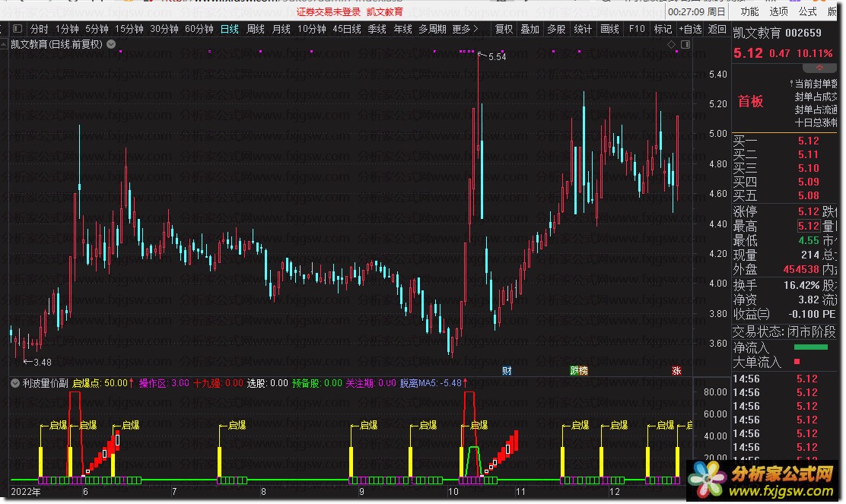Click the 画线 drawing tools button
The width and height of the screenshot is (846, 504).
coord(609,29)
